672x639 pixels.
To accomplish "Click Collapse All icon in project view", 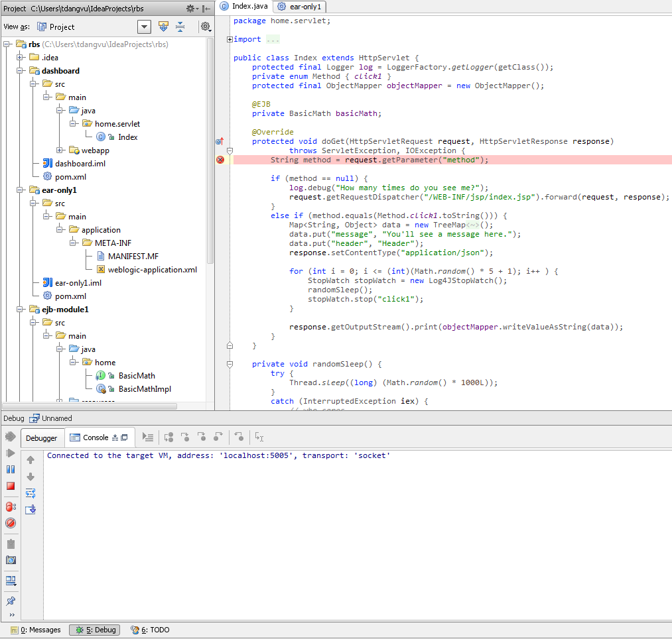I will tap(180, 27).
